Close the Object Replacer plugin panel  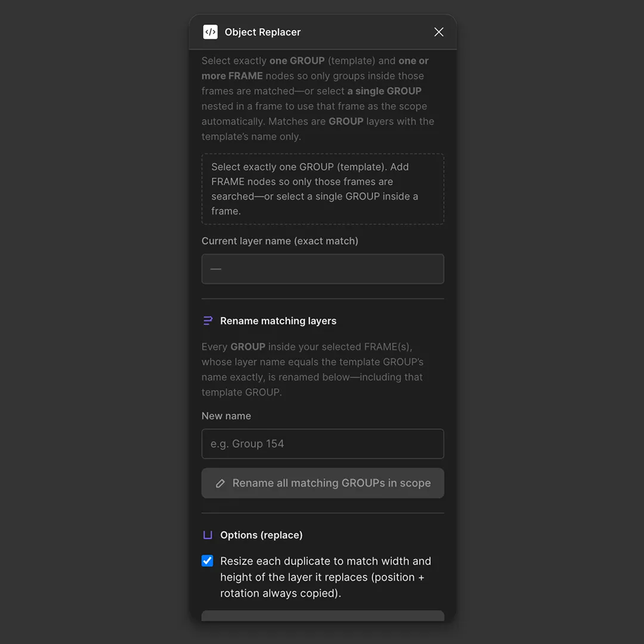click(x=439, y=32)
